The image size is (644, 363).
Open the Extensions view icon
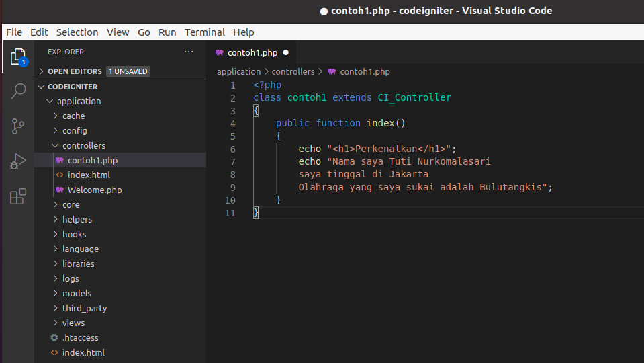coord(17,196)
